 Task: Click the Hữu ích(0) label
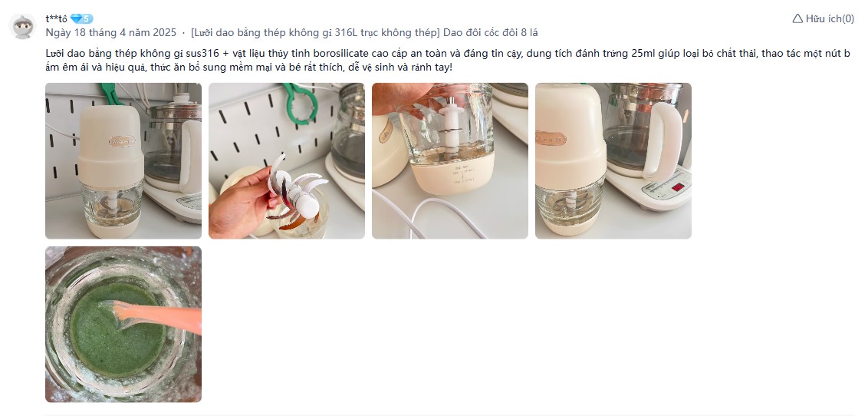click(x=830, y=19)
